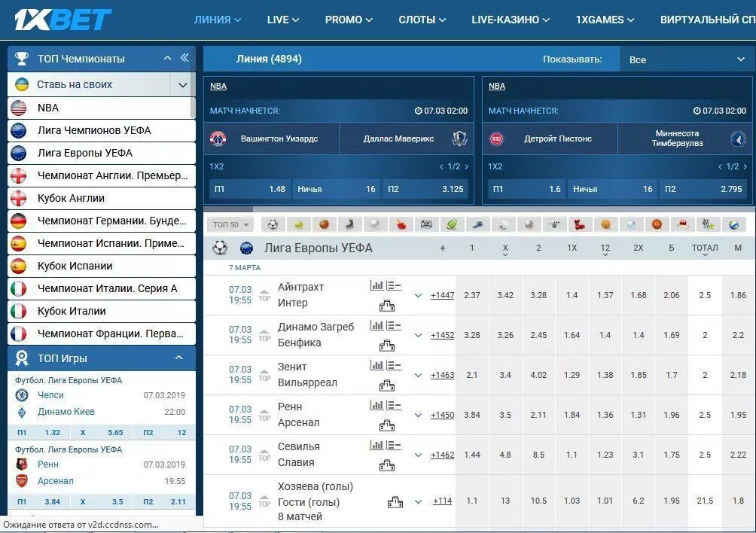Expand markets chevron for Айнтрахт – Интер

click(418, 295)
